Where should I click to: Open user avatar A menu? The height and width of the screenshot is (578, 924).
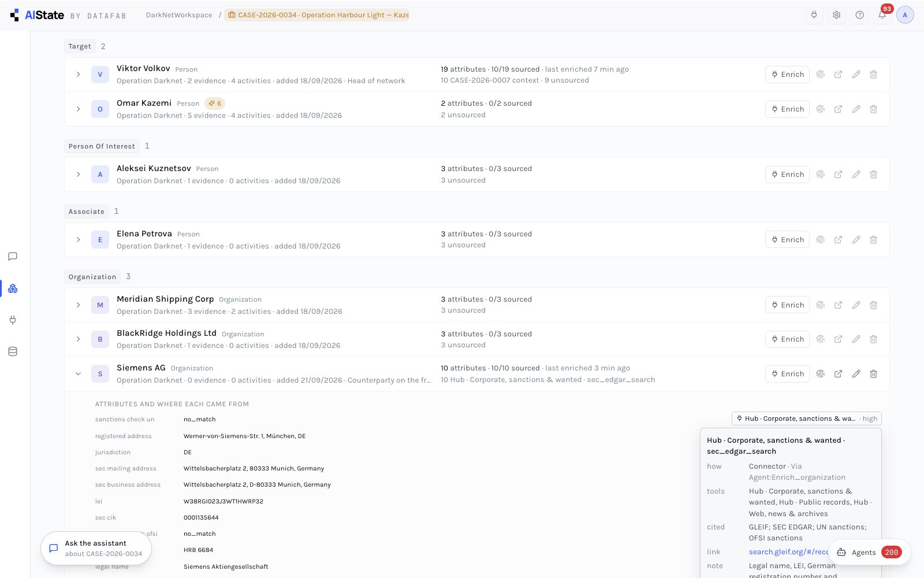pos(905,15)
